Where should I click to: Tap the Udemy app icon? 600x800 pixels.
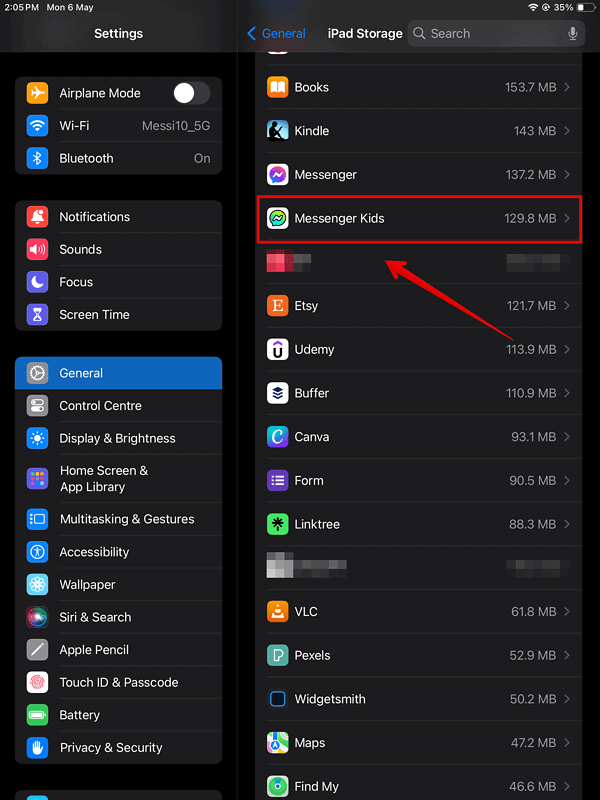[x=278, y=349]
